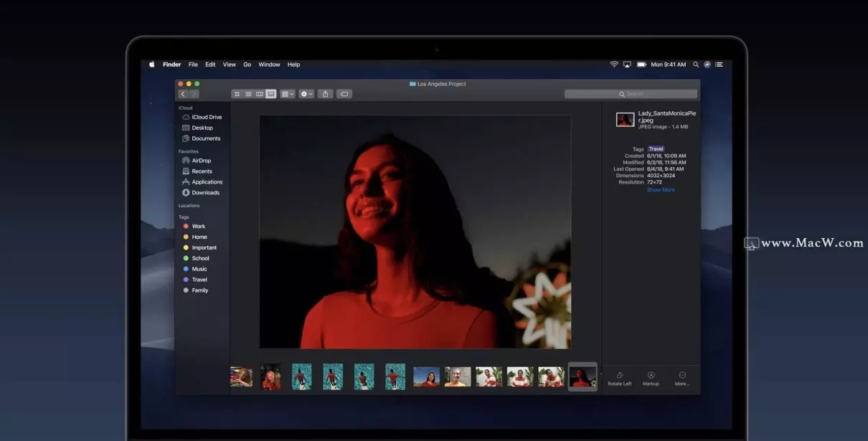Open Markup for the image
This screenshot has width=868, height=441.
(651, 375)
